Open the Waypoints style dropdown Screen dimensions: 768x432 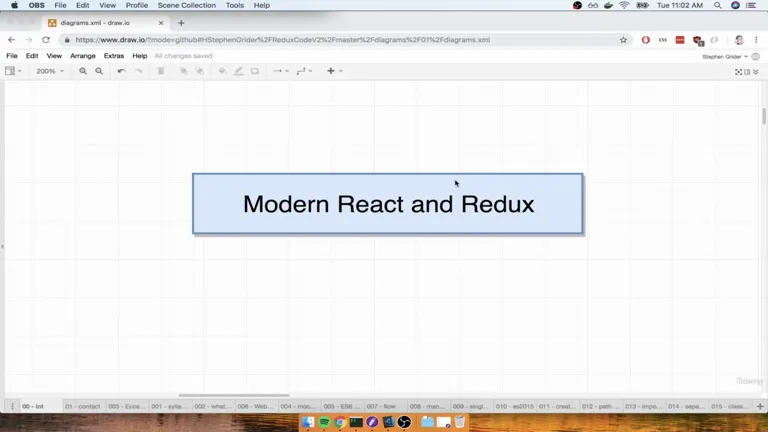(304, 71)
